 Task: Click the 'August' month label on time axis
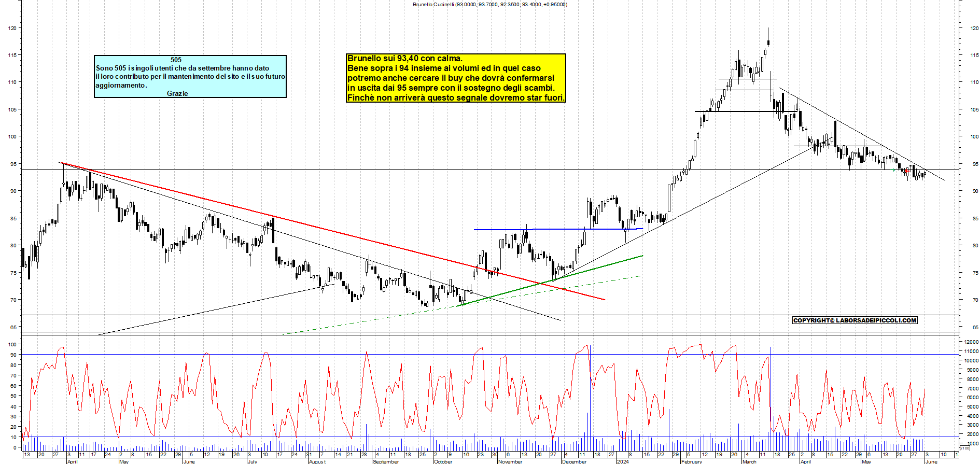(x=317, y=461)
